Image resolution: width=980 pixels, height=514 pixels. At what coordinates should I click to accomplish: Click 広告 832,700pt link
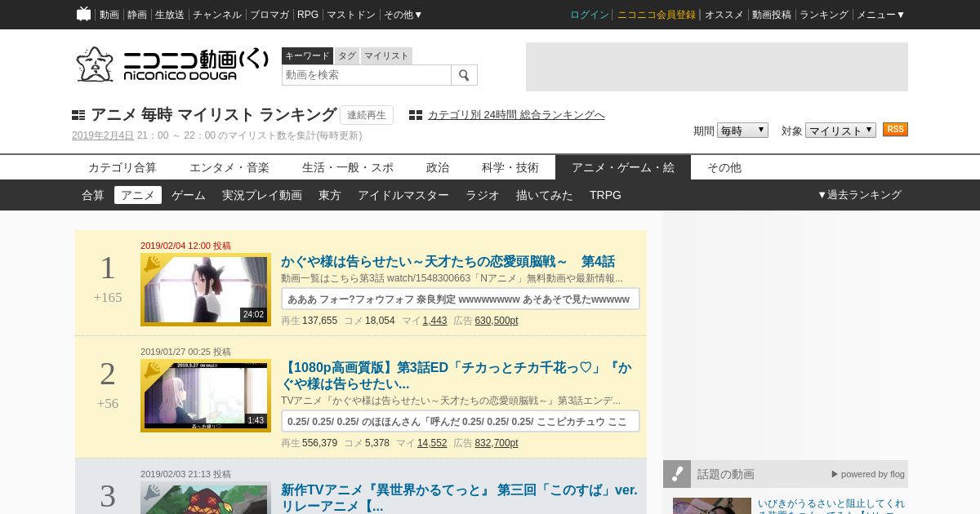(x=497, y=443)
